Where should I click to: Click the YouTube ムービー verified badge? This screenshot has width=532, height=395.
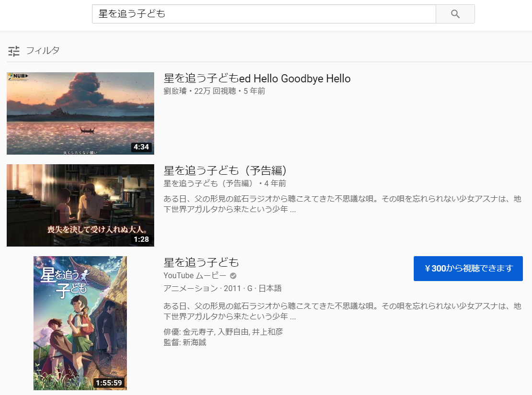pos(233,276)
